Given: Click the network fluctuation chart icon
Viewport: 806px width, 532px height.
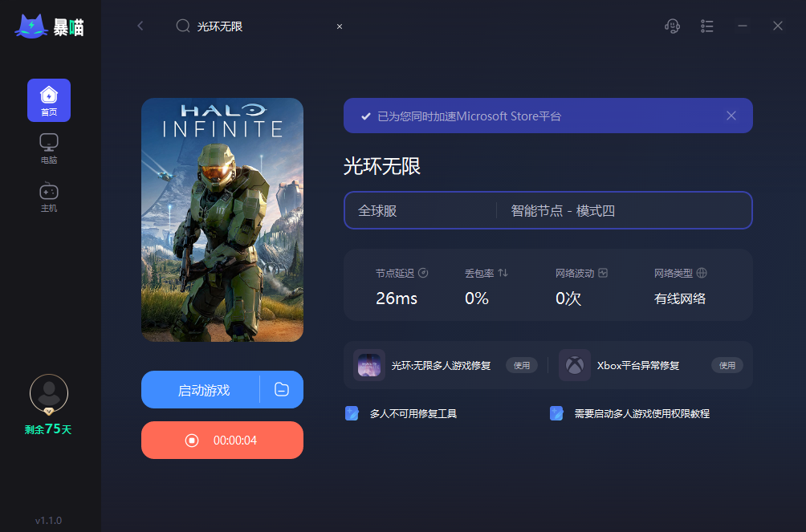Looking at the screenshot, I should coord(603,273).
